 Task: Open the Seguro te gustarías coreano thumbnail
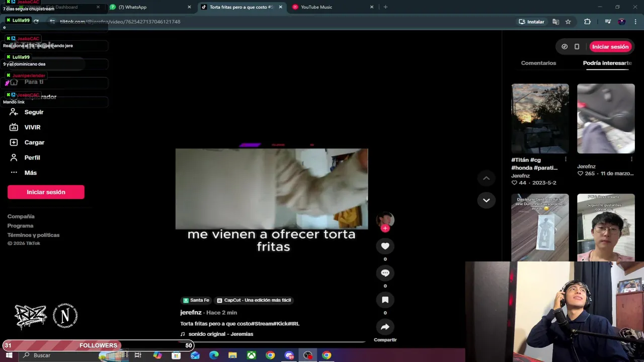tap(606, 227)
